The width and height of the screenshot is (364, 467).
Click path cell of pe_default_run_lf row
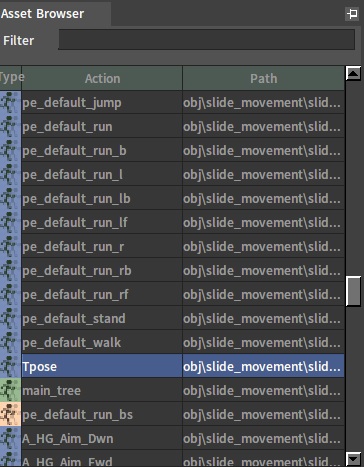click(263, 222)
